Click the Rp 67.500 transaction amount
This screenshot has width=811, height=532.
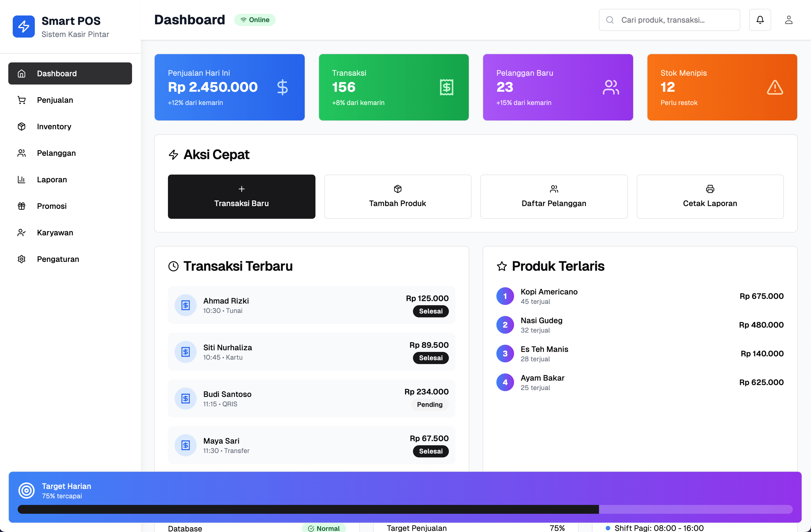coord(429,439)
